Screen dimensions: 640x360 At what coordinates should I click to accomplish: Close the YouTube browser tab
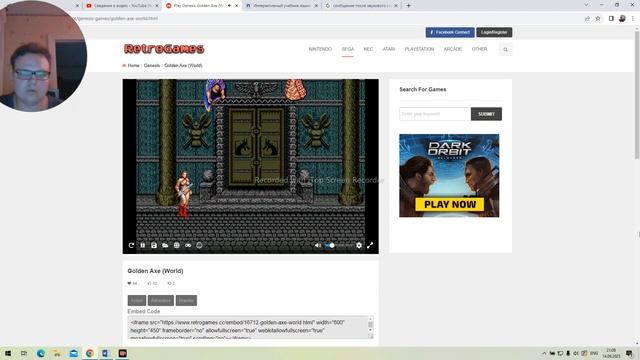(x=157, y=6)
